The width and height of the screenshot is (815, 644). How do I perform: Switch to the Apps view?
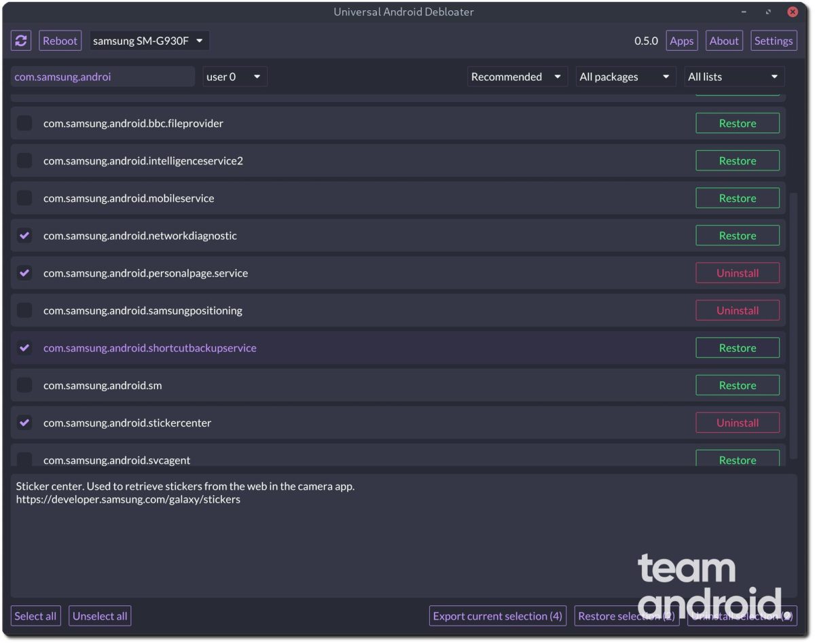(x=681, y=41)
